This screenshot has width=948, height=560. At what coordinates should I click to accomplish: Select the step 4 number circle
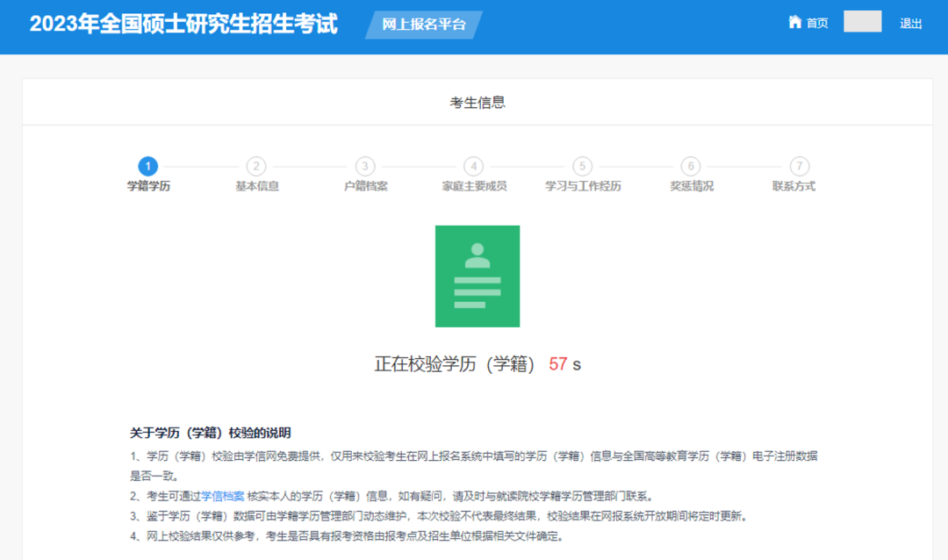(x=474, y=167)
